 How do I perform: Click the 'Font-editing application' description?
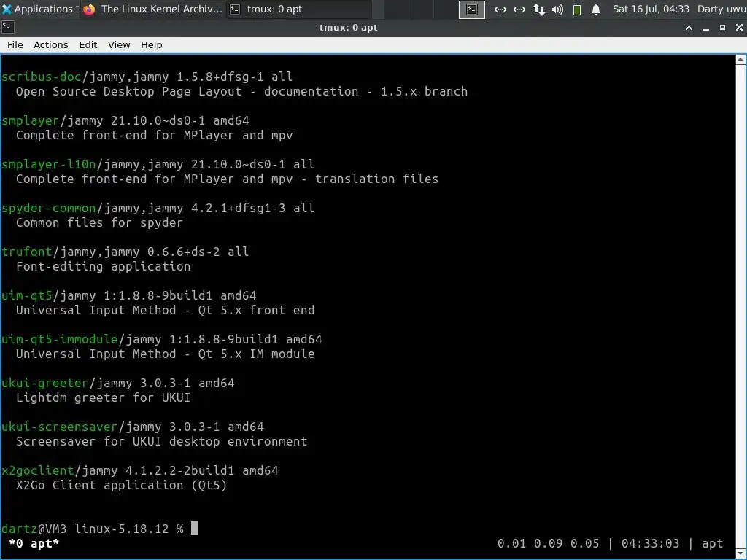[104, 266]
